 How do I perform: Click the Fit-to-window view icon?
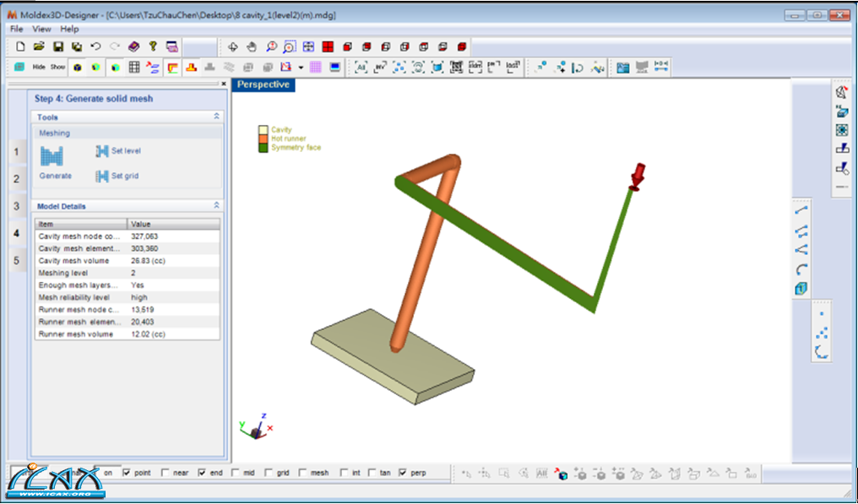click(x=309, y=46)
